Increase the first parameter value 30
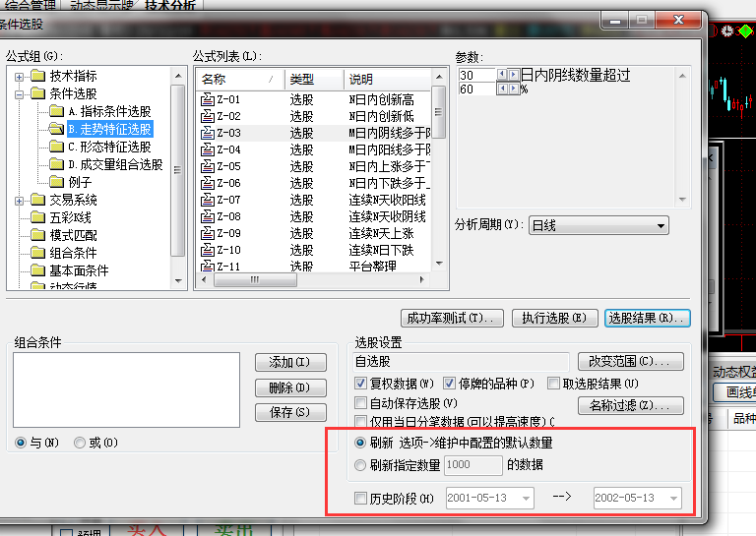The image size is (756, 536). pos(514,75)
